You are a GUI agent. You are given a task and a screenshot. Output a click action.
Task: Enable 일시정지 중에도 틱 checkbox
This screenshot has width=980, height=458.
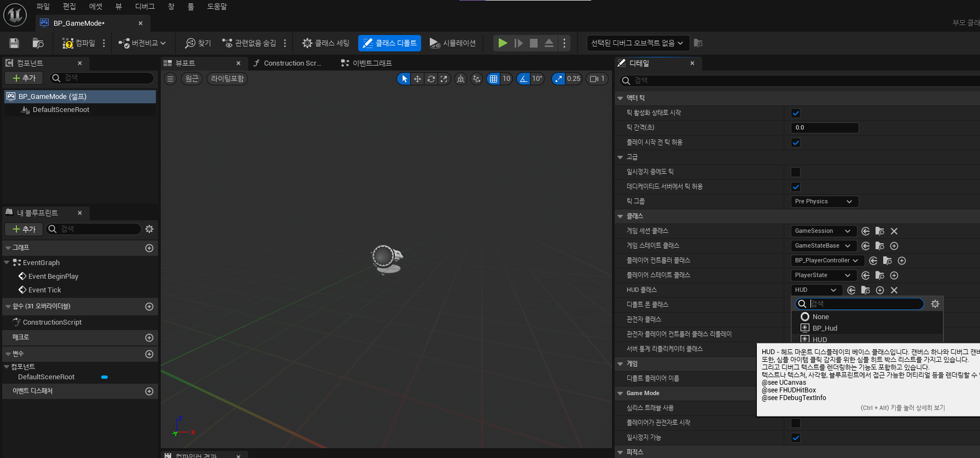796,172
